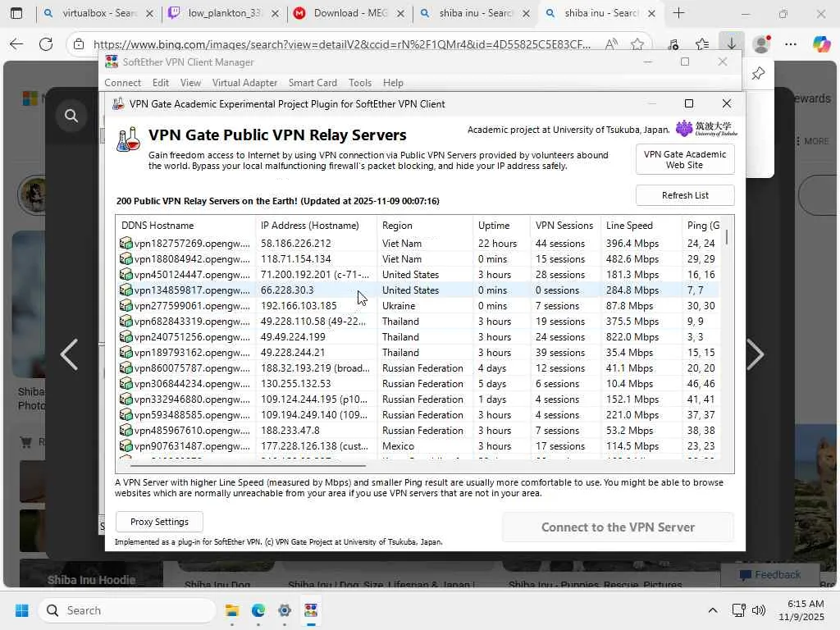840x630 pixels.
Task: Open the View menu
Action: [190, 83]
